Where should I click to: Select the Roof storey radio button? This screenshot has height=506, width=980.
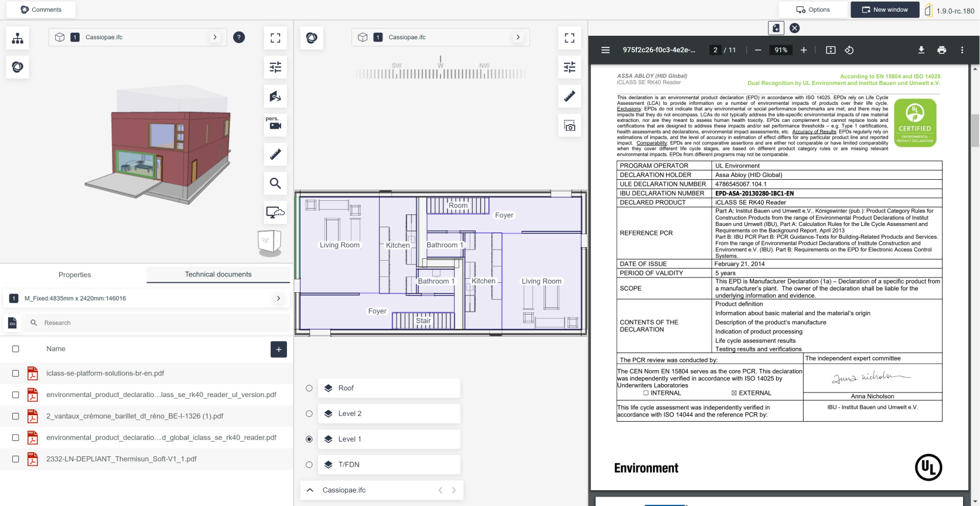(309, 388)
